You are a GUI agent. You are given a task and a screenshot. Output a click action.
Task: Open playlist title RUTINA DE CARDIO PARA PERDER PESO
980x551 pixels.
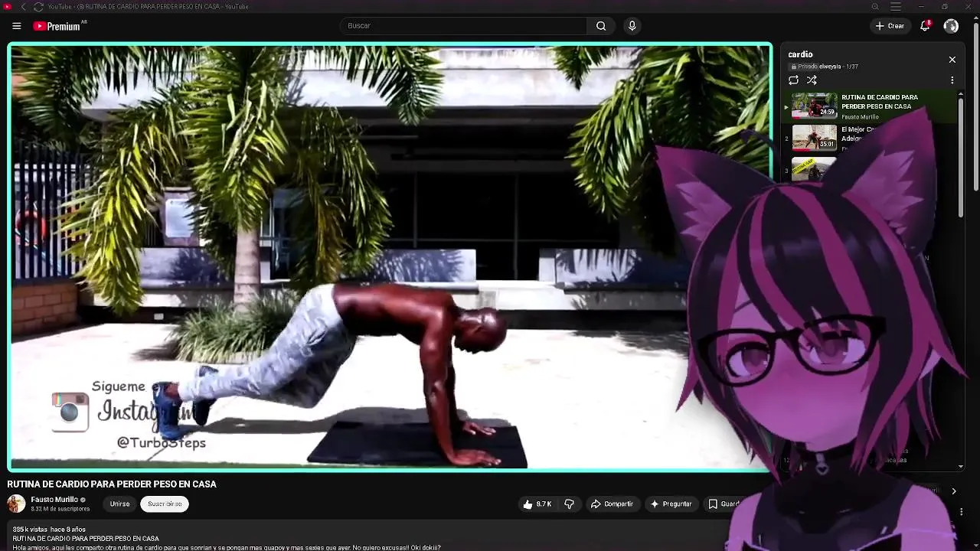point(880,102)
